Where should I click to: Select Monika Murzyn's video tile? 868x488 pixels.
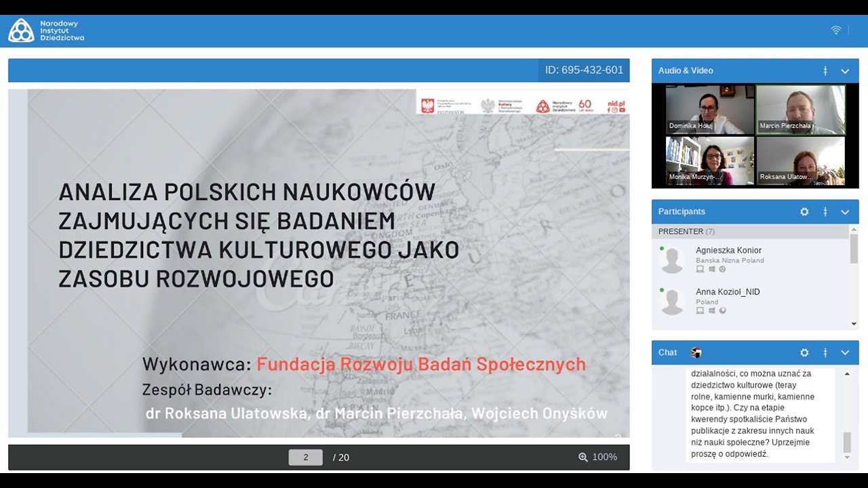pyautogui.click(x=710, y=161)
